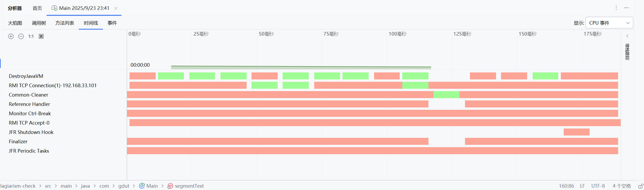Click the Main class icon in breadcrumbs
This screenshot has width=644, height=190.
pos(142,186)
